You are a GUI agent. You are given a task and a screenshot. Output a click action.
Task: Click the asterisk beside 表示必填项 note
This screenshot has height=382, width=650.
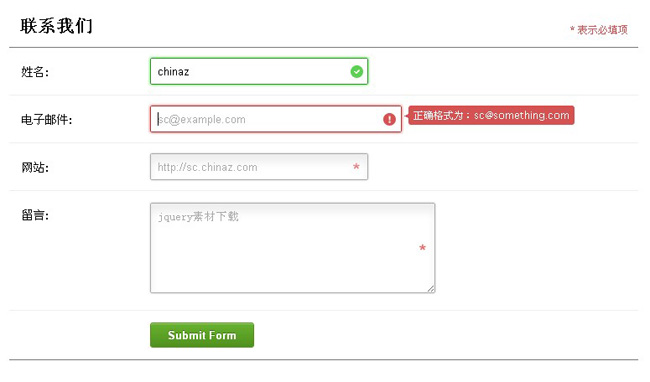click(572, 29)
